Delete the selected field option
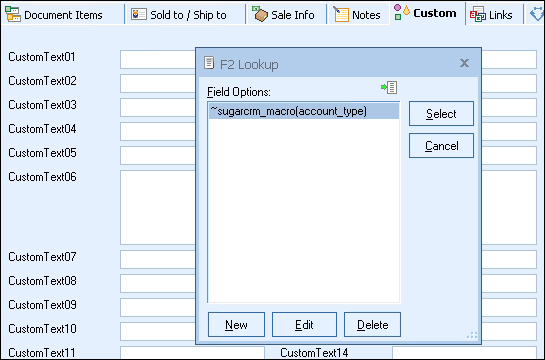The image size is (545, 360). pos(372,325)
